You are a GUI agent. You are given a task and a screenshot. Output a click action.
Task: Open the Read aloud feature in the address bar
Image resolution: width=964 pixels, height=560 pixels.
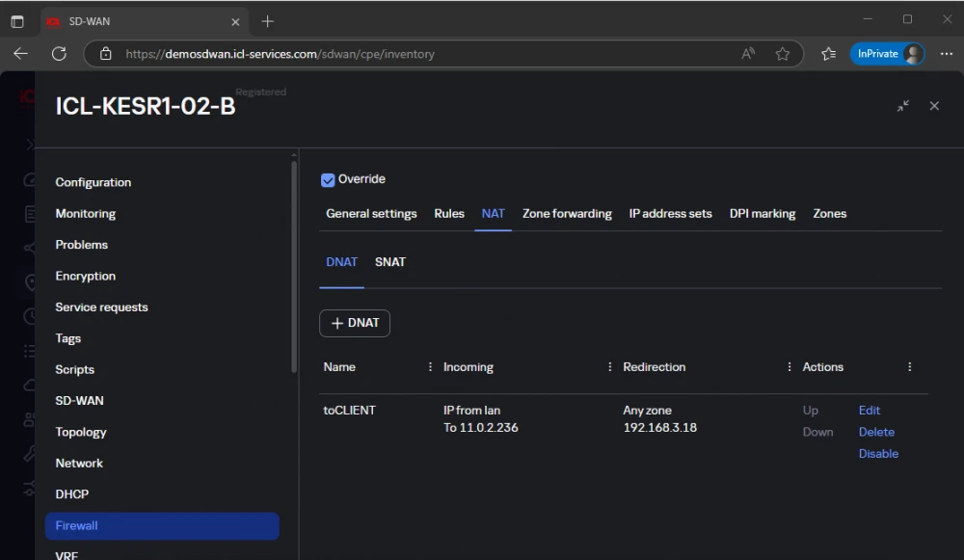(748, 54)
